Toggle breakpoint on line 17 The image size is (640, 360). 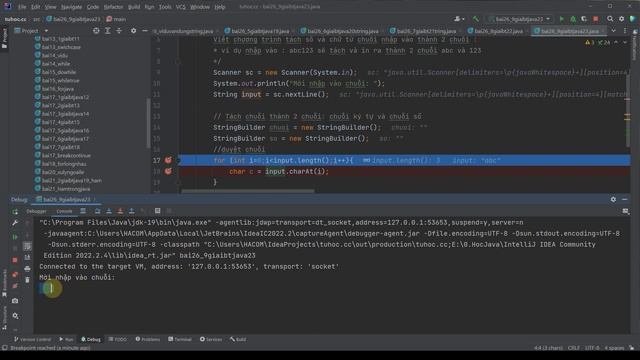click(x=168, y=160)
